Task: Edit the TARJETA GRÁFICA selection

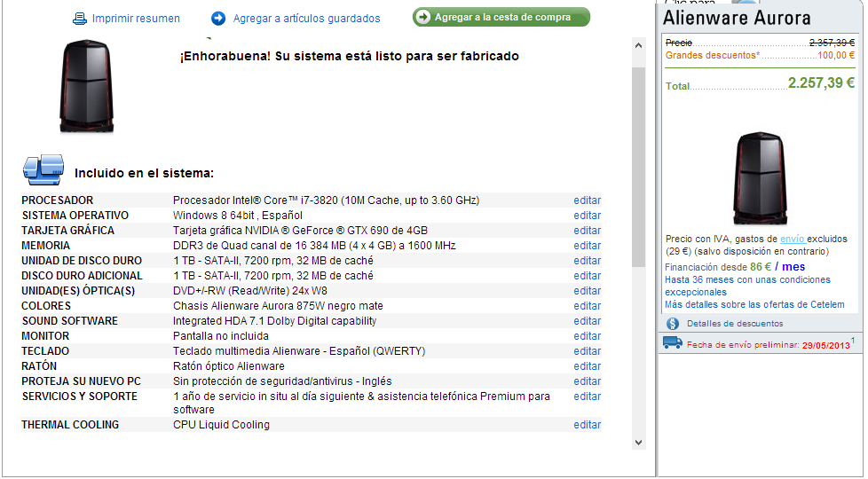Action: [588, 230]
